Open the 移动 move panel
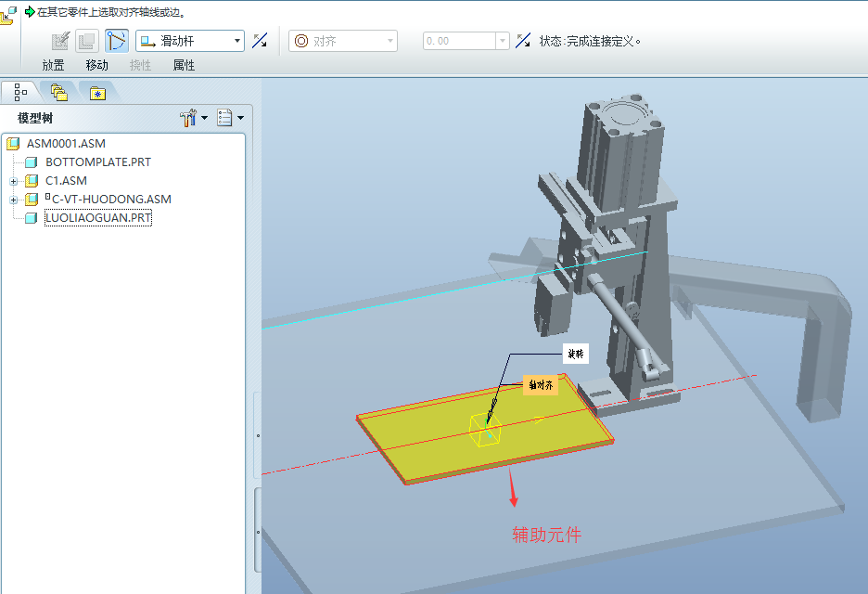Viewport: 868px width, 594px height. click(x=96, y=65)
